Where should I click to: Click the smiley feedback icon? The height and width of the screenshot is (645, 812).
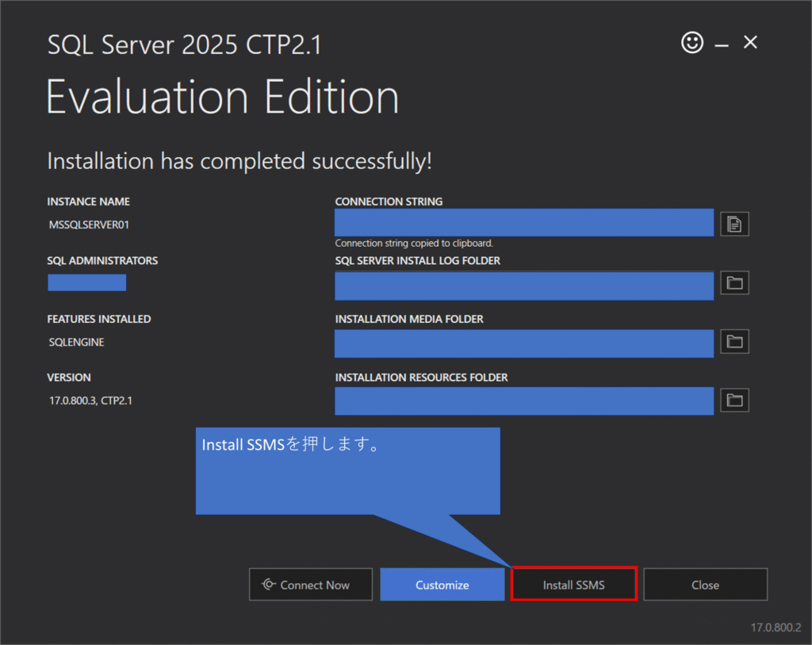point(691,43)
